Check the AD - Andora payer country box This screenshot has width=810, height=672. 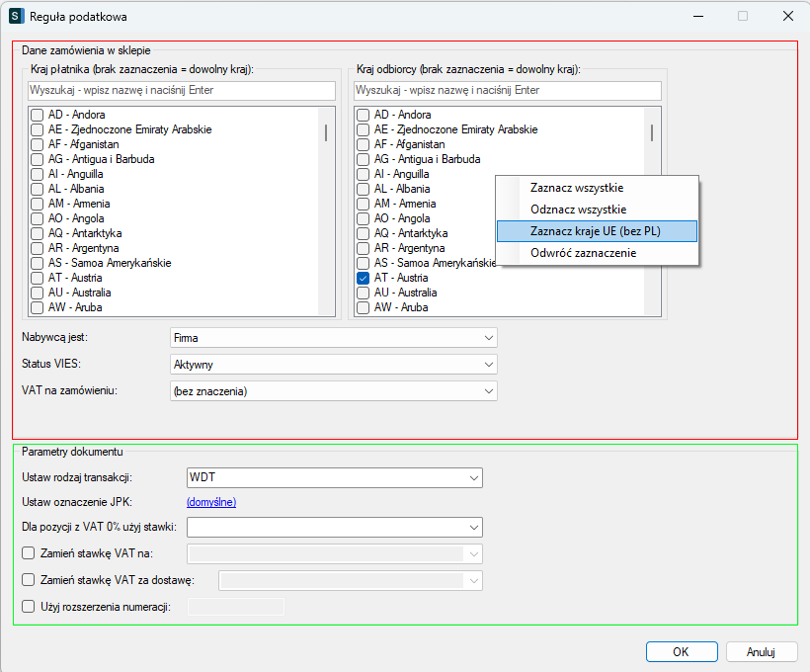[x=37, y=115]
